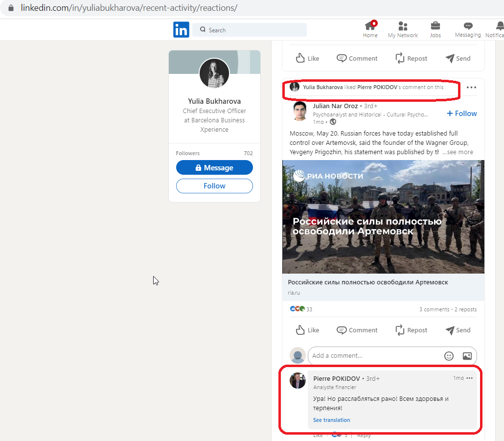The width and height of the screenshot is (504, 441).
Task: Open the emoji picker in comment box
Action: [x=449, y=356]
